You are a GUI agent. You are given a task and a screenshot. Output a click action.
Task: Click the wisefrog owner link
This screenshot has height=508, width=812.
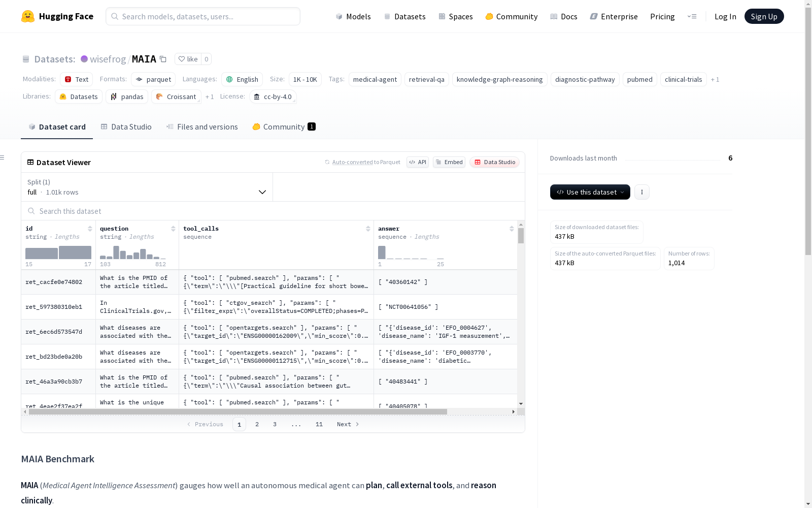(108, 59)
